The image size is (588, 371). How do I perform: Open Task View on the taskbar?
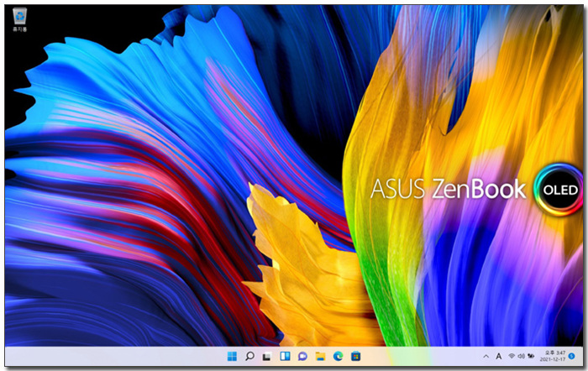266,357
